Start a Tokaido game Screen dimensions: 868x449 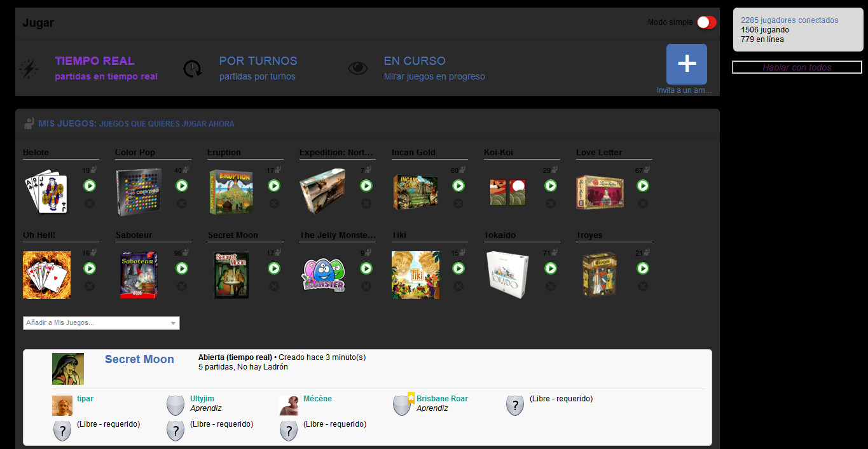click(x=551, y=268)
